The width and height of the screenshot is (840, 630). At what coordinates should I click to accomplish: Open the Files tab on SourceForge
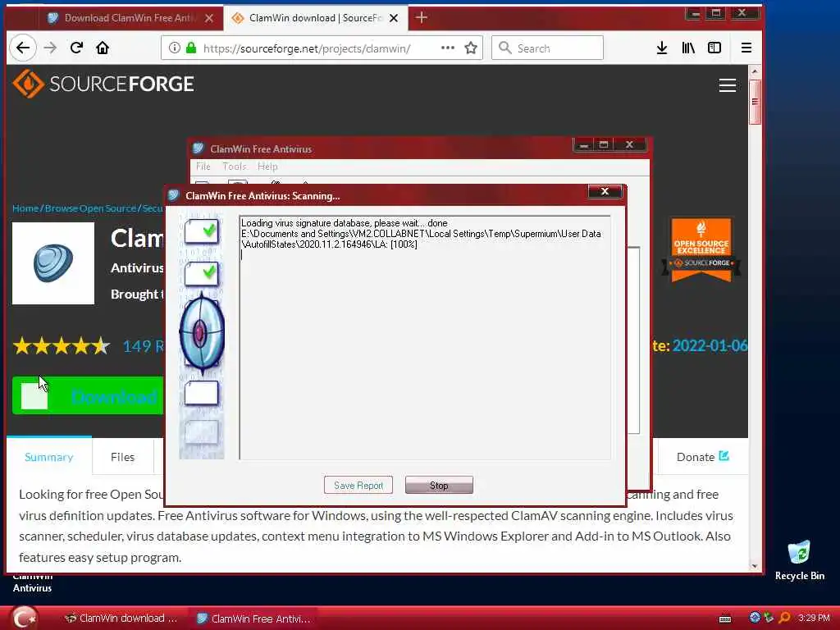(x=123, y=457)
